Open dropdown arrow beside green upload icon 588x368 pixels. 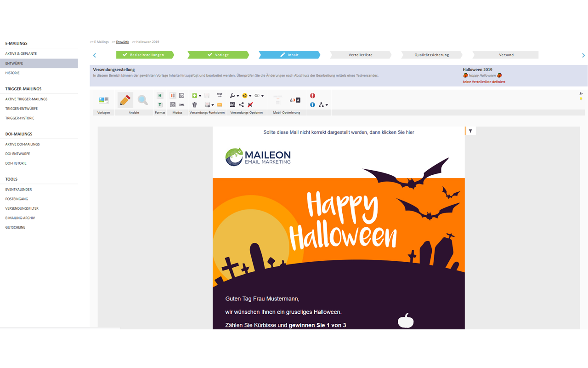[200, 96]
